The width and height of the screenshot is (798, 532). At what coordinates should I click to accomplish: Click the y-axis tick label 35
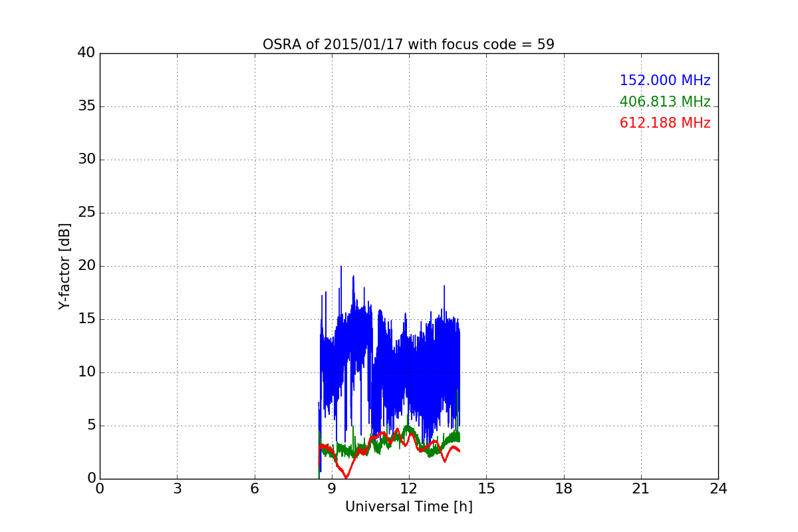[x=86, y=106]
